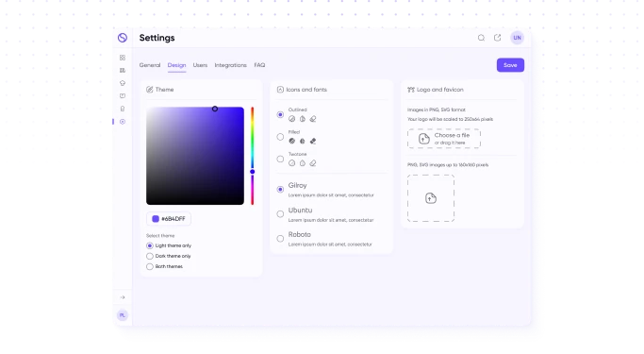Click the Save button

coord(510,65)
